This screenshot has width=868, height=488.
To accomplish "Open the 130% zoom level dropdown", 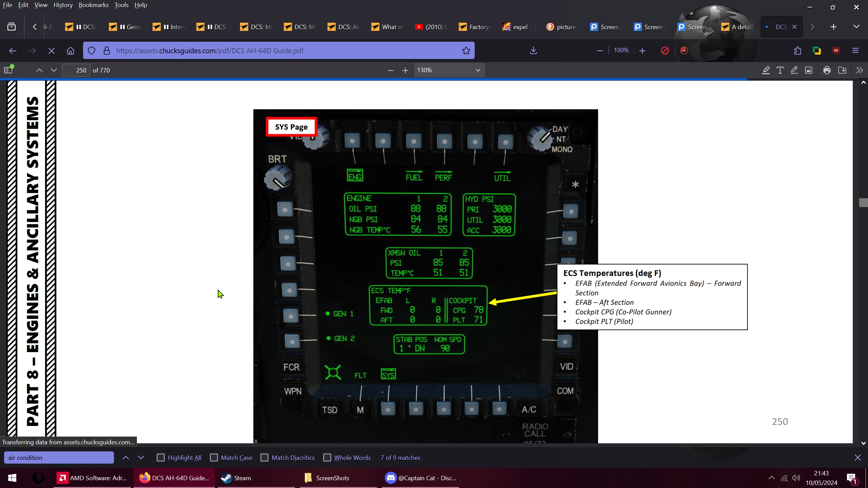I will 449,70.
